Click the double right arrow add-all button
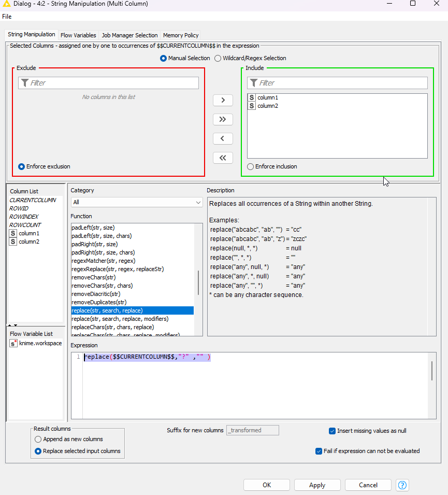 (223, 119)
